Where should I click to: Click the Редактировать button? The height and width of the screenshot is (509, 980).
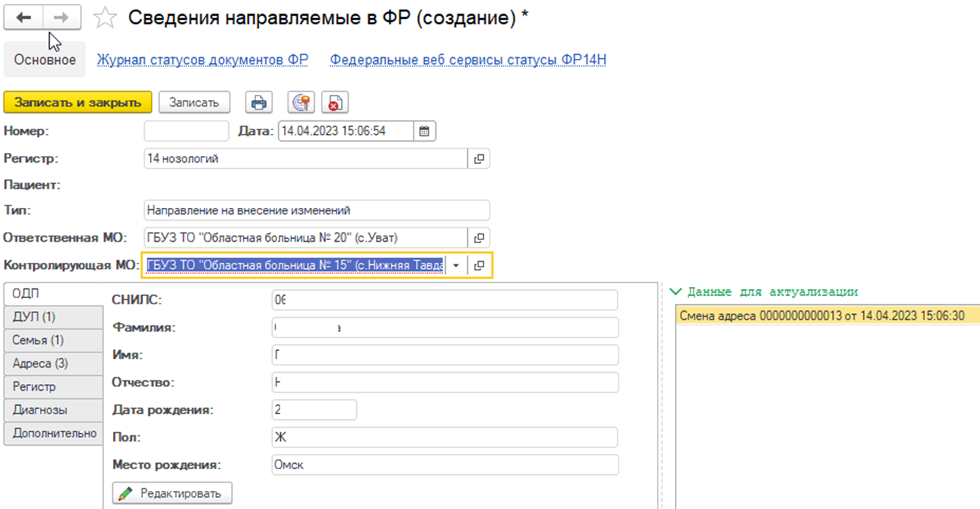(x=172, y=493)
